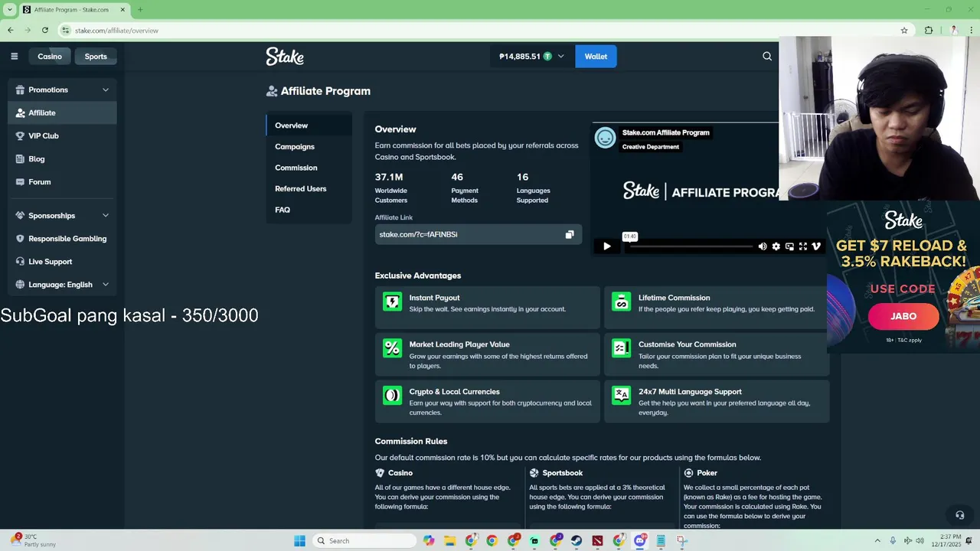
Task: Open browser extensions puzzle icon
Action: 929,31
